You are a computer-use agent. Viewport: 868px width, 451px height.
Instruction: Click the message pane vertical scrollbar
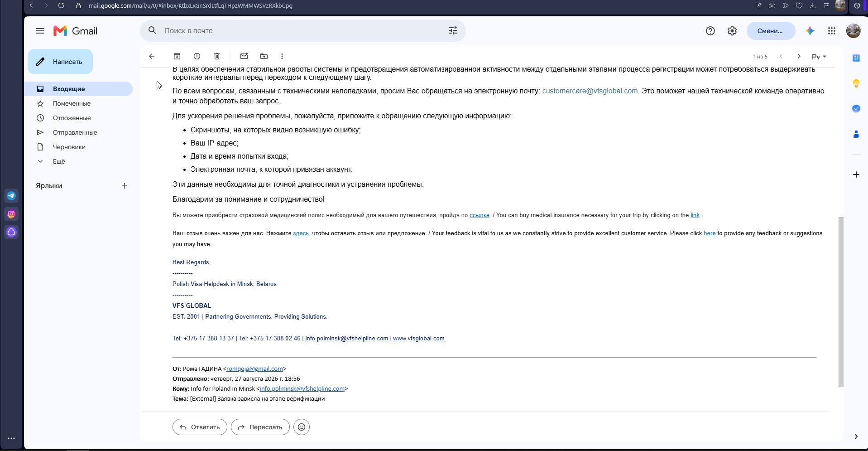841,301
